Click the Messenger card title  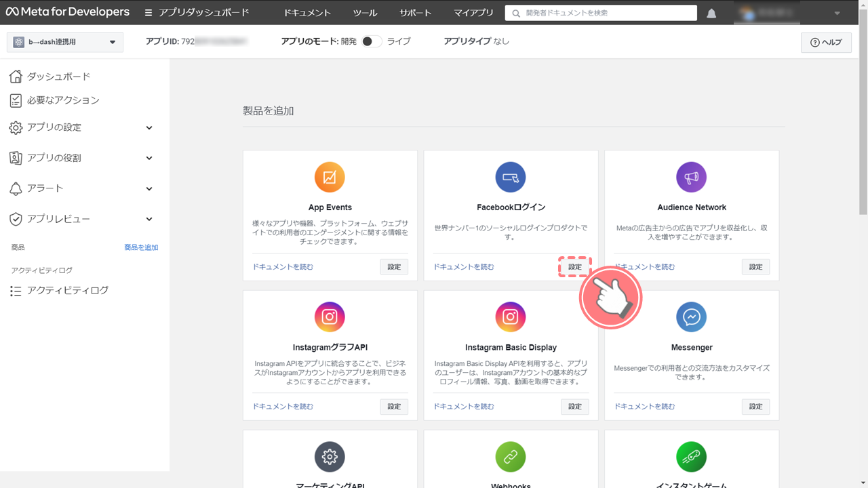point(692,348)
